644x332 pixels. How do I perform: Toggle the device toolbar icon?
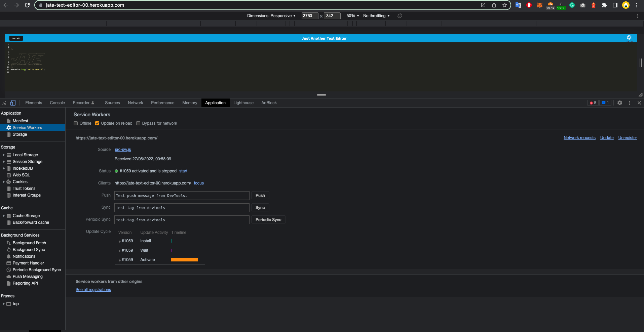[x=13, y=102]
